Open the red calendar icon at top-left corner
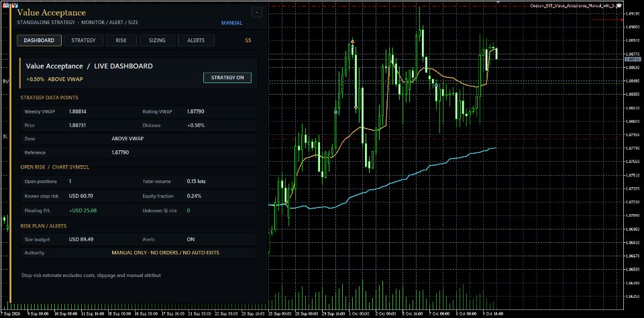 click(x=5, y=6)
